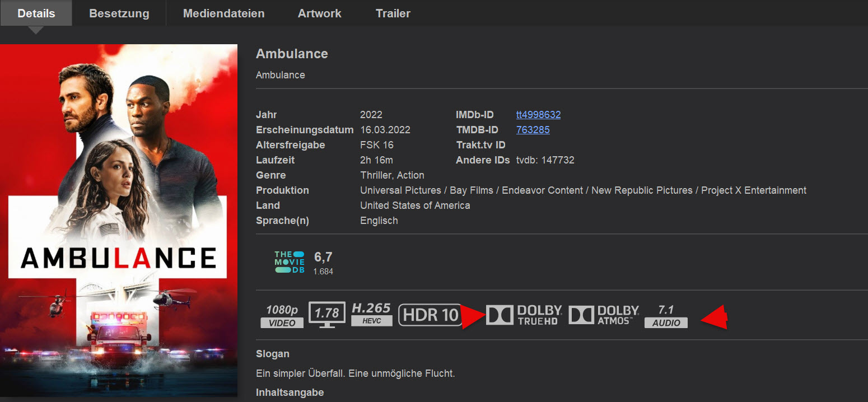This screenshot has width=868, height=402.
Task: Click the Sprache(n) field label
Action: pyautogui.click(x=282, y=221)
